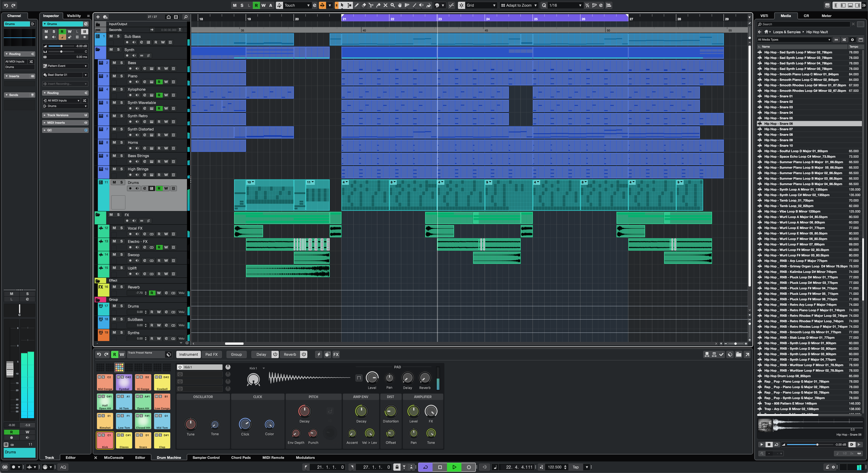Toggle Mute on the Sub Bass track
The width and height of the screenshot is (868, 473).
[x=111, y=36]
